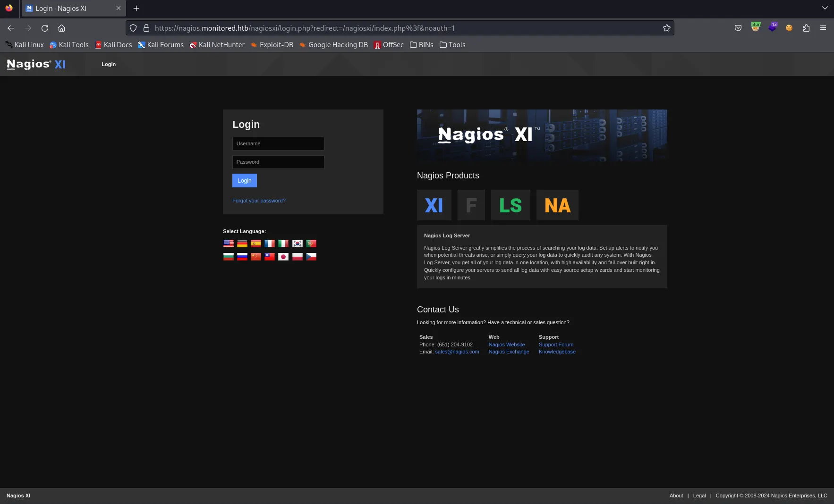This screenshot has width=834, height=504.
Task: Open a new browser tab
Action: pyautogui.click(x=136, y=8)
